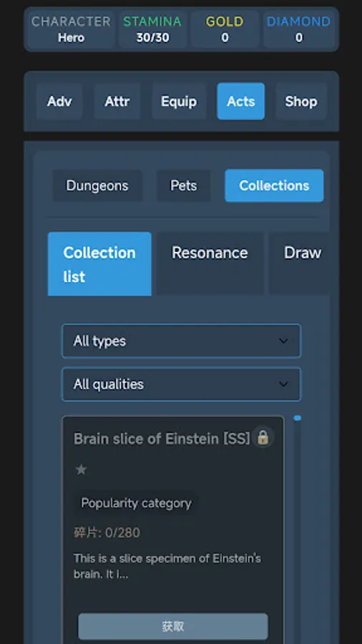Image resolution: width=362 pixels, height=644 pixels.
Task: Click the Popularity category tag
Action: 136,503
